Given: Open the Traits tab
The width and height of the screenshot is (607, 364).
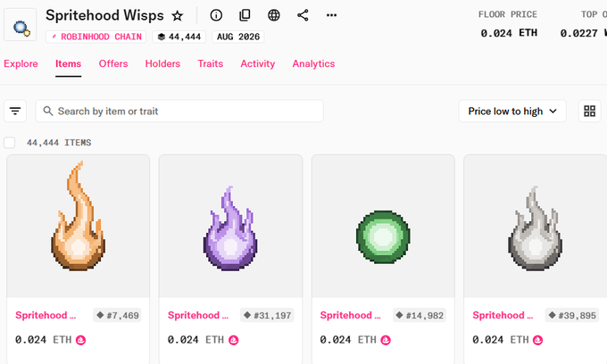Looking at the screenshot, I should [210, 64].
